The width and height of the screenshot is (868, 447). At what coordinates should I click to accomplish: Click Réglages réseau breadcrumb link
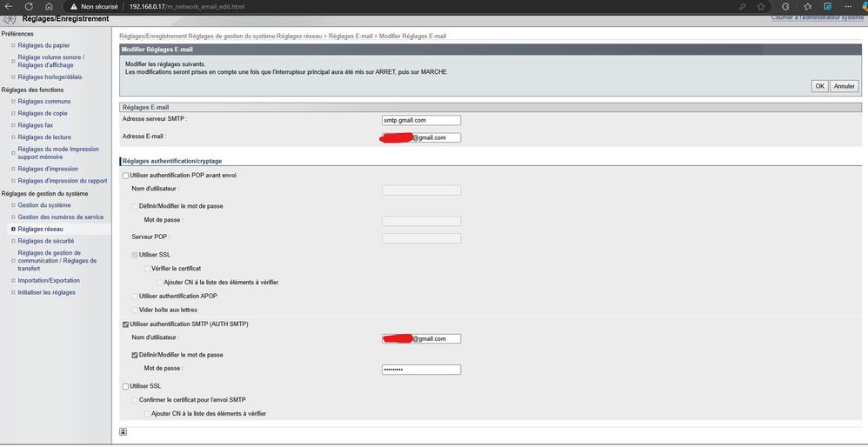pos(299,36)
